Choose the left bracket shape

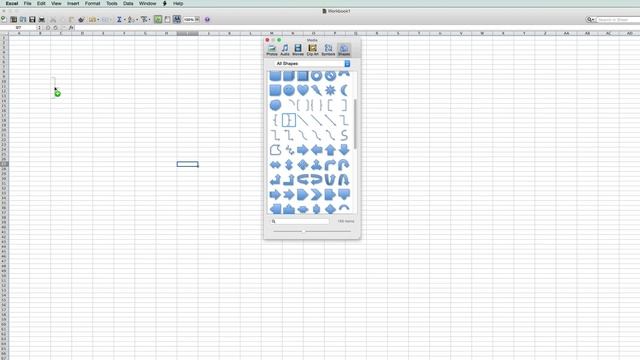coord(330,105)
